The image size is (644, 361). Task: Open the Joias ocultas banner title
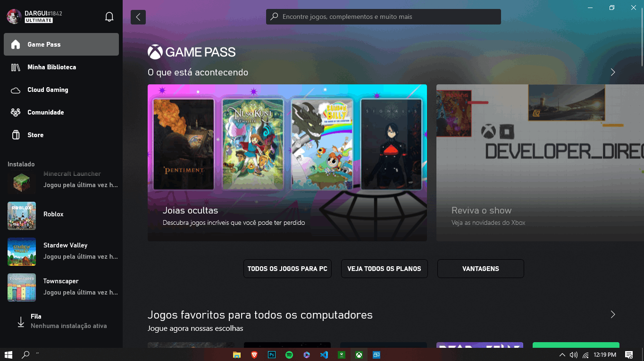pos(190,210)
